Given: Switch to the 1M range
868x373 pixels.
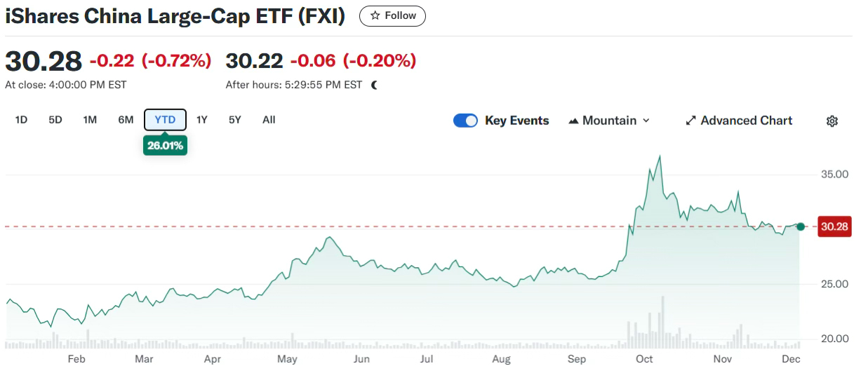Looking at the screenshot, I should click(x=90, y=120).
